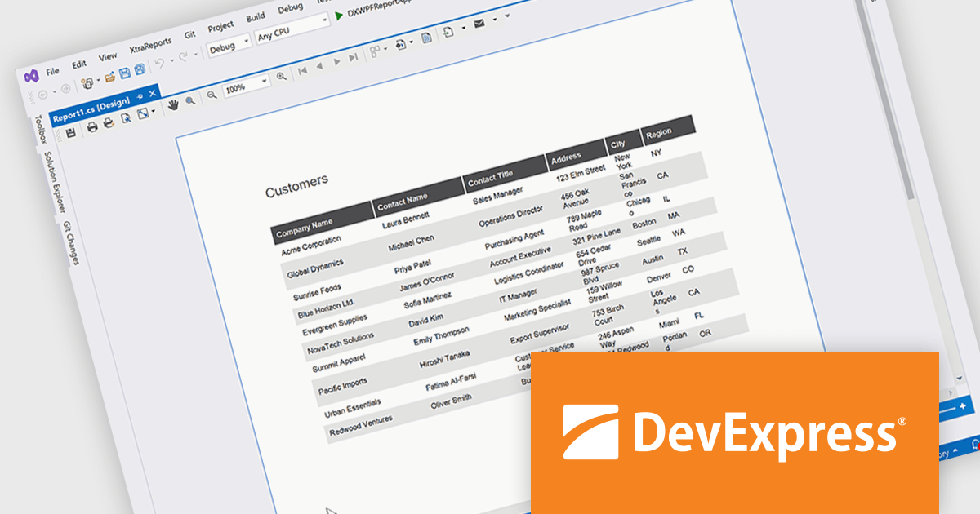Pin the Report1.cs document tab
Viewport: 980px width, 514px height.
[140, 96]
